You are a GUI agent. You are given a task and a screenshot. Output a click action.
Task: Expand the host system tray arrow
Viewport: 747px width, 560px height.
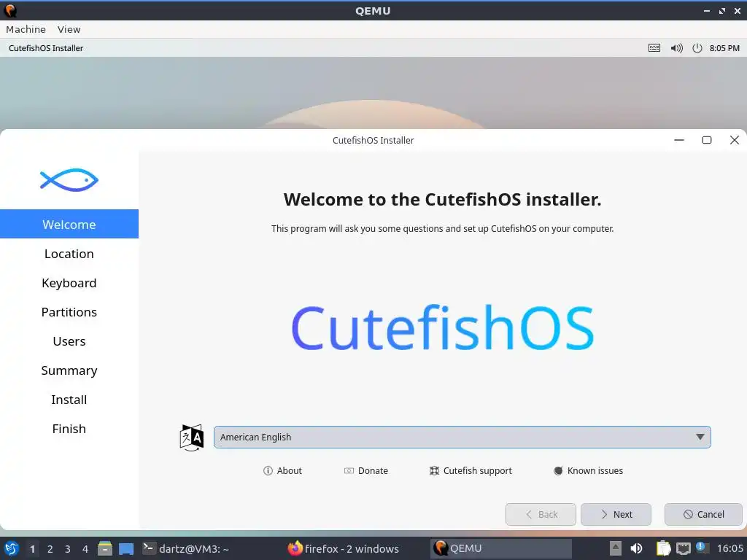click(x=616, y=548)
